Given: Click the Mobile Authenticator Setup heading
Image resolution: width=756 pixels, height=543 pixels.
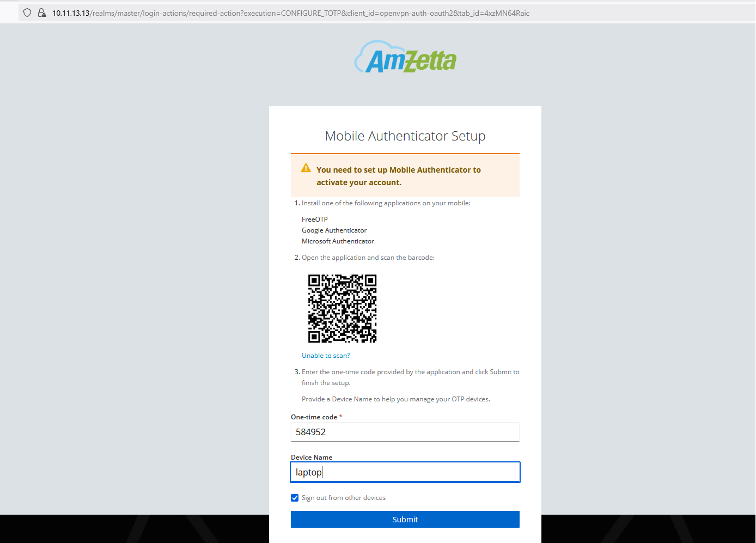Looking at the screenshot, I should 405,136.
